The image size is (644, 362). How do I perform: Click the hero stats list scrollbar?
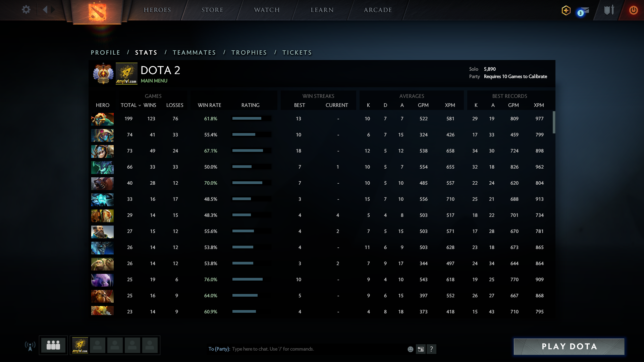click(x=554, y=122)
